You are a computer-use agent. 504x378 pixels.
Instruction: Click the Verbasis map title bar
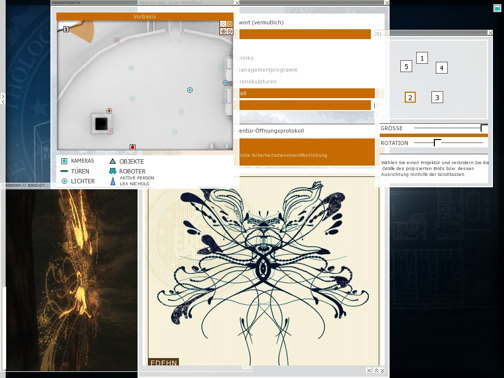[145, 16]
